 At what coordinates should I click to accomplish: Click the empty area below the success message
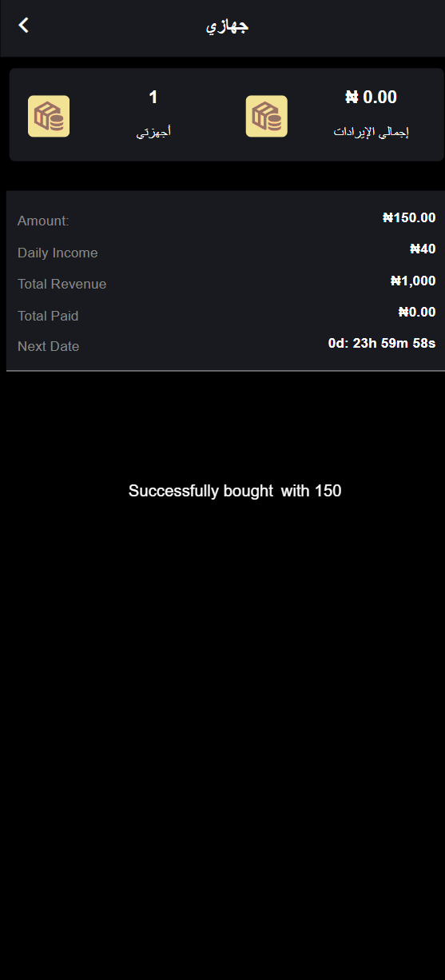[222, 719]
